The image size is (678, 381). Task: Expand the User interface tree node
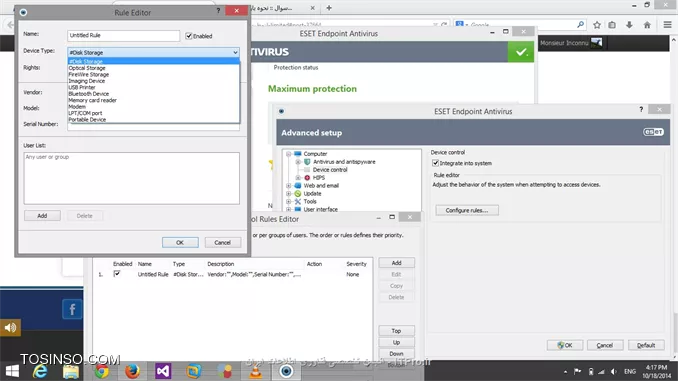point(288,209)
